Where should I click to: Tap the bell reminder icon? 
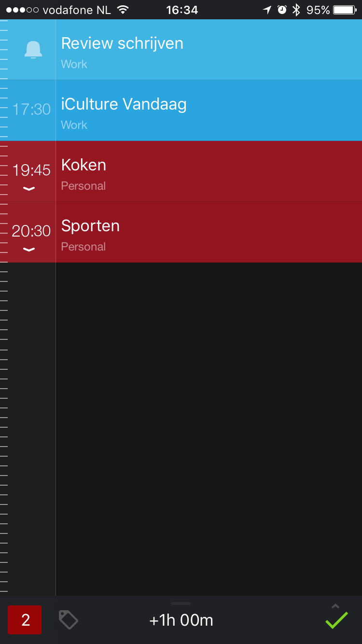[x=33, y=50]
